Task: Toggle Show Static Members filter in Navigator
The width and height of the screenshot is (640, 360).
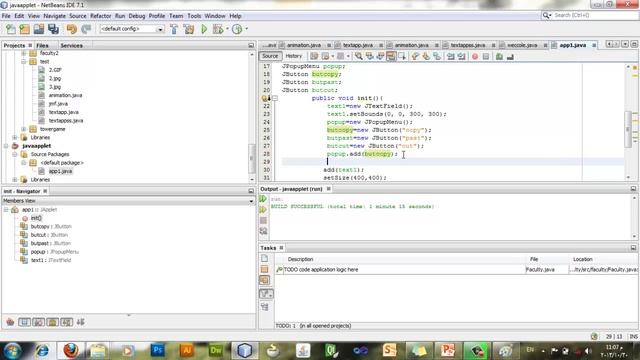Action: click(38, 322)
